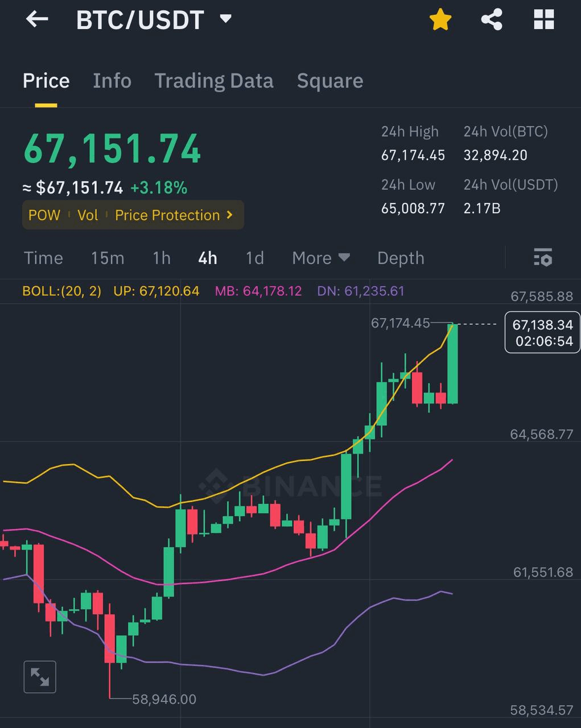This screenshot has width=581, height=728.
Task: Tap the 58,946.00 low marker on chart
Action: pos(164,699)
